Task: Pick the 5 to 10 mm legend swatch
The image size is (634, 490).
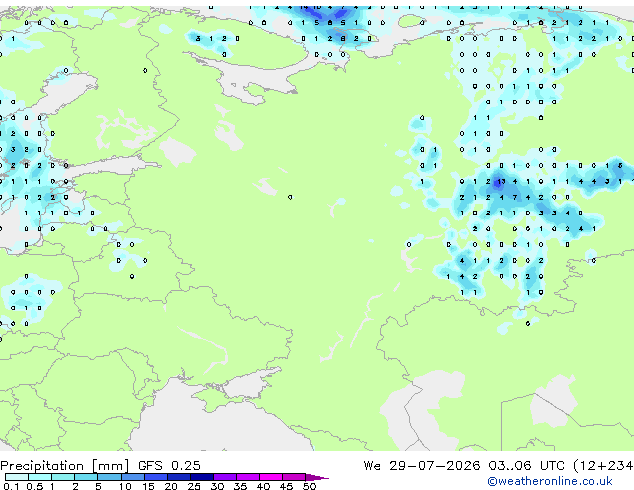Action: point(109,477)
